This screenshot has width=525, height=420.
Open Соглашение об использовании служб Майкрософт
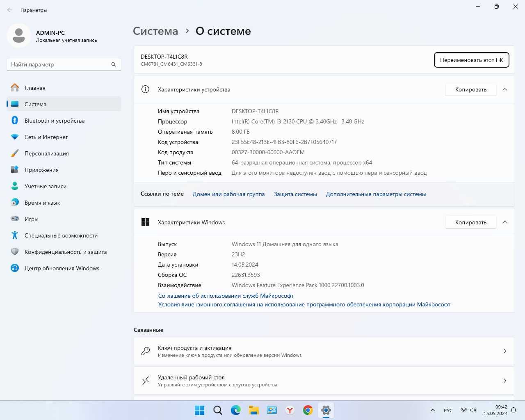coord(226,296)
